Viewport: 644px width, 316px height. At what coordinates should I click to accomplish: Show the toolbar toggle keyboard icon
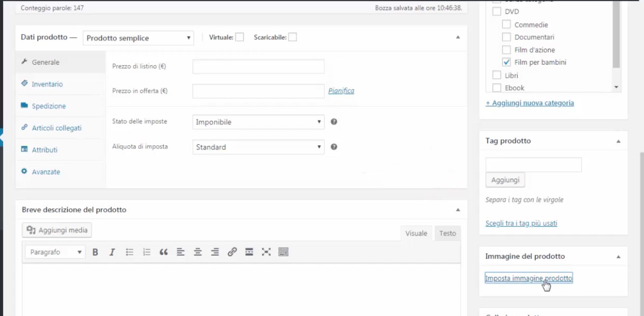pos(283,252)
